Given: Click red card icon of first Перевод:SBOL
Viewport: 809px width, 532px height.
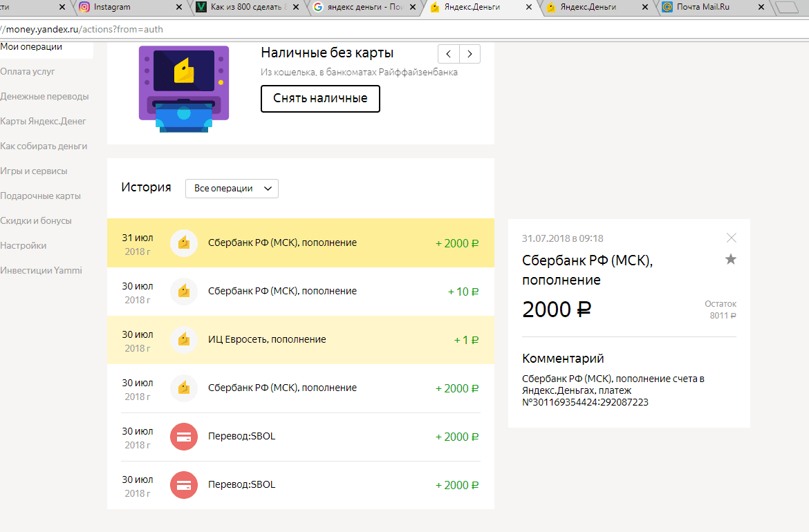Looking at the screenshot, I should pyautogui.click(x=183, y=437).
